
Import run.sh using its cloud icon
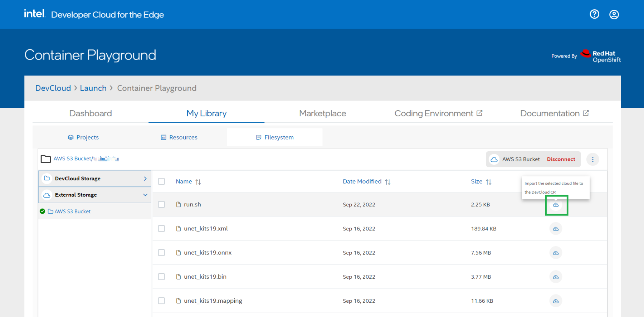[x=556, y=205]
